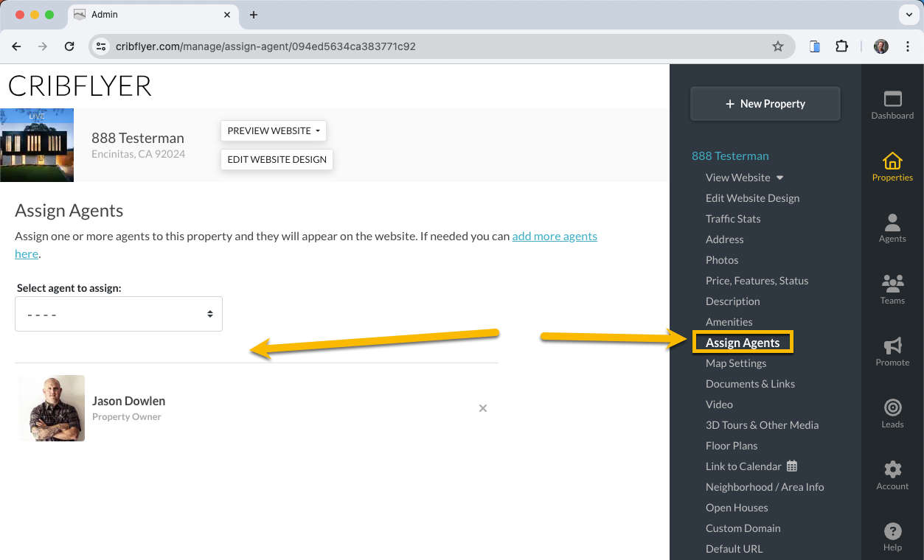Open new browser tab with plus icon

tap(254, 15)
